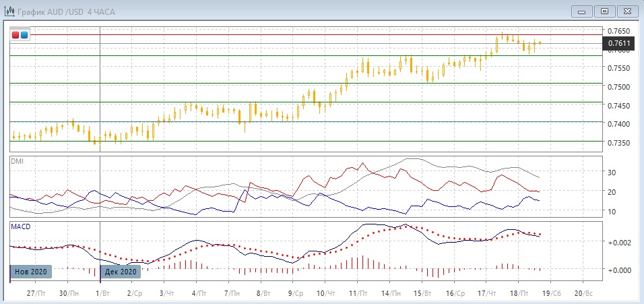Viewport: 644px width, 304px height.
Task: Click the Дек 2020 month marker
Action: tap(121, 272)
